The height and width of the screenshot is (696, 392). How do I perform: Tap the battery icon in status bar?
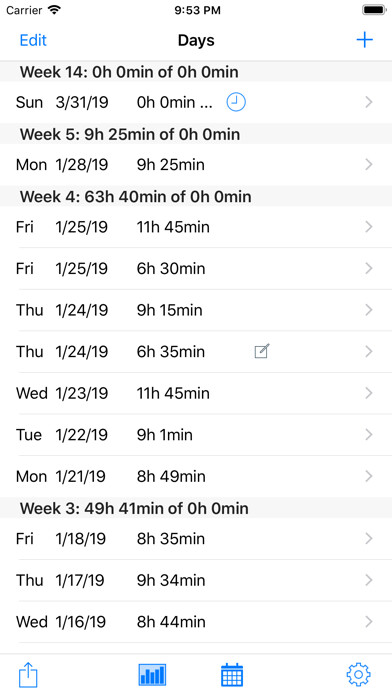[374, 10]
